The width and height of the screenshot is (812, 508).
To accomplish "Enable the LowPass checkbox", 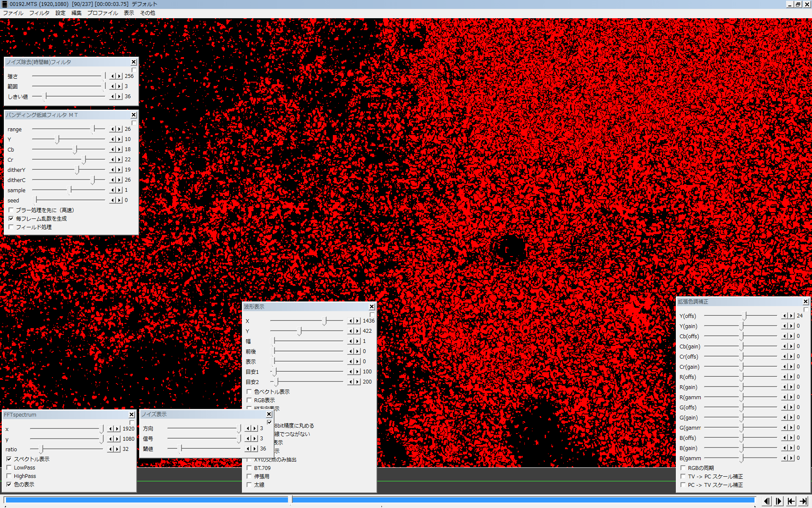I will (x=9, y=468).
